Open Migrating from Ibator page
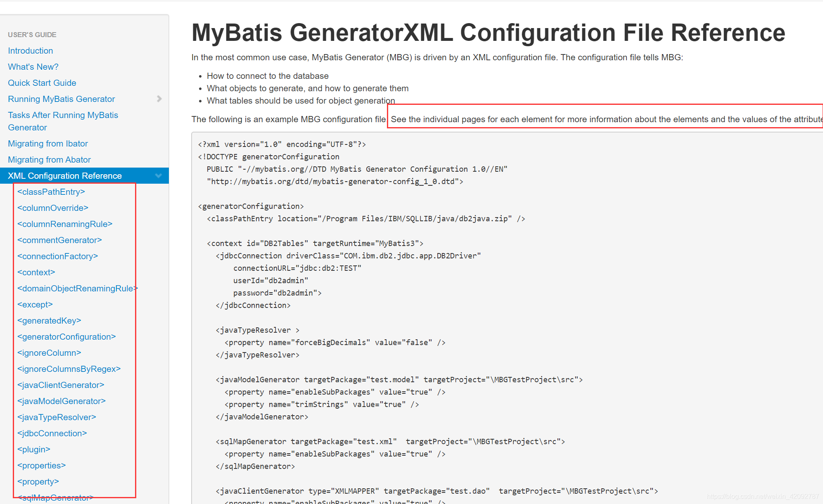The height and width of the screenshot is (504, 823). pyautogui.click(x=48, y=144)
